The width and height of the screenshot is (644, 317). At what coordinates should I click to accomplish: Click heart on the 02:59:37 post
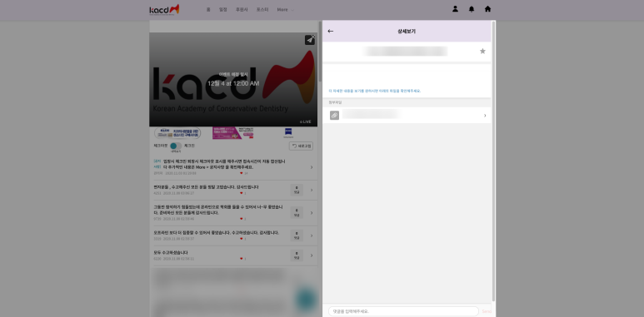click(x=242, y=239)
